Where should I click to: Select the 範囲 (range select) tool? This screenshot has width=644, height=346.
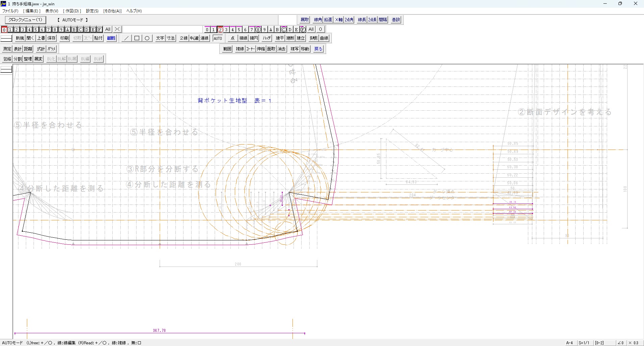point(227,49)
